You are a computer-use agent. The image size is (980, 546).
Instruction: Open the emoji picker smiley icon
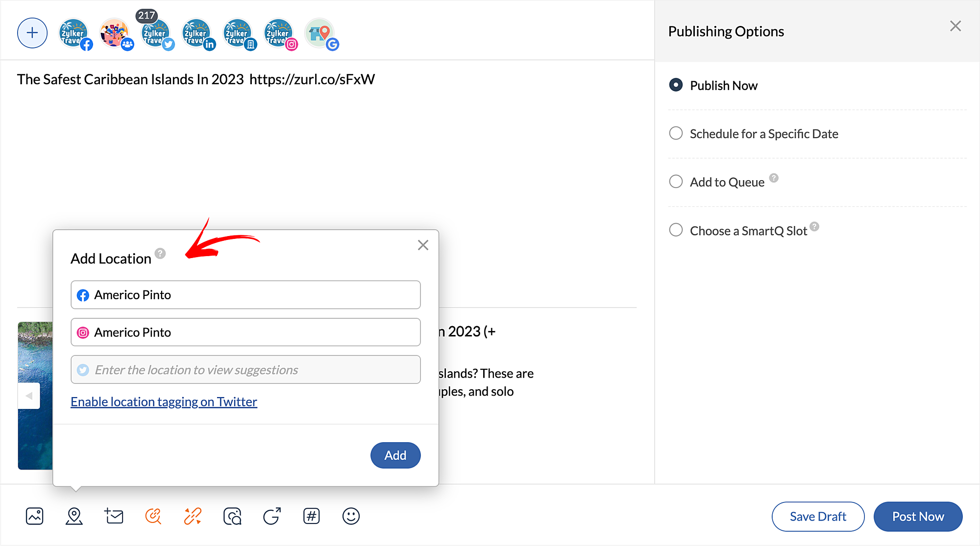coord(351,516)
